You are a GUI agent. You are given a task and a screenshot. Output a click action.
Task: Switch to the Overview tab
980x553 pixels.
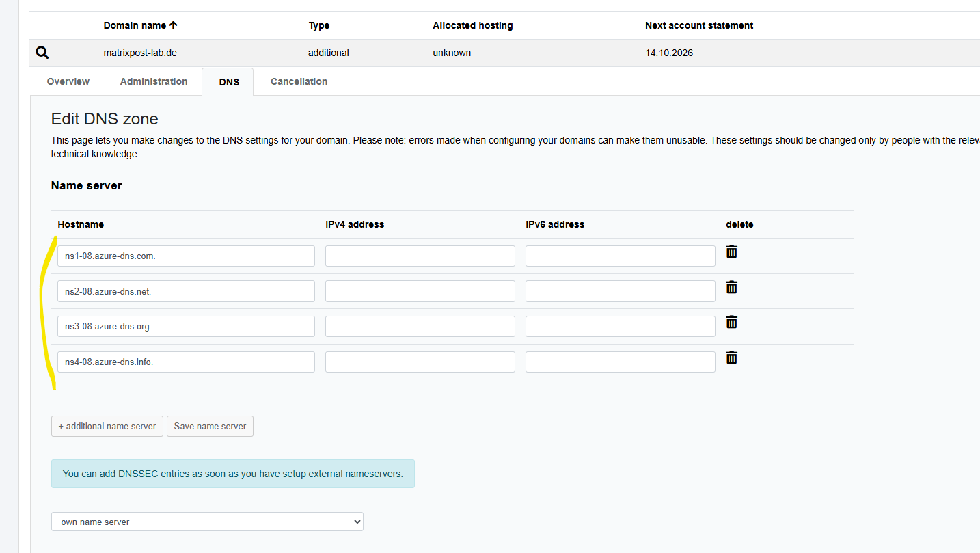(x=68, y=81)
